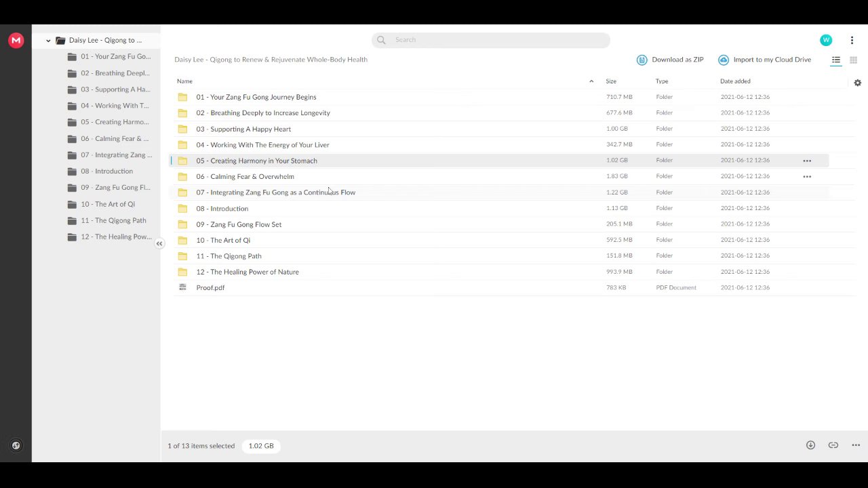Switch to list view

coord(836,60)
